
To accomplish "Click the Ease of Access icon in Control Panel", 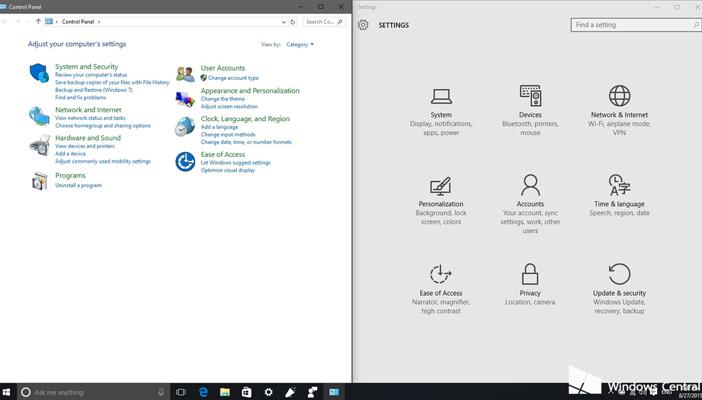I will click(x=185, y=161).
